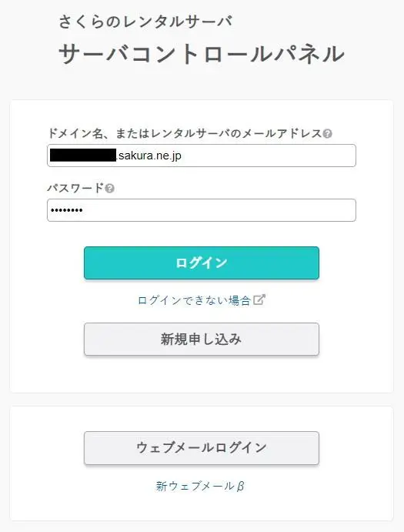
Task: Click the teal ログイン button
Action: pos(202,263)
